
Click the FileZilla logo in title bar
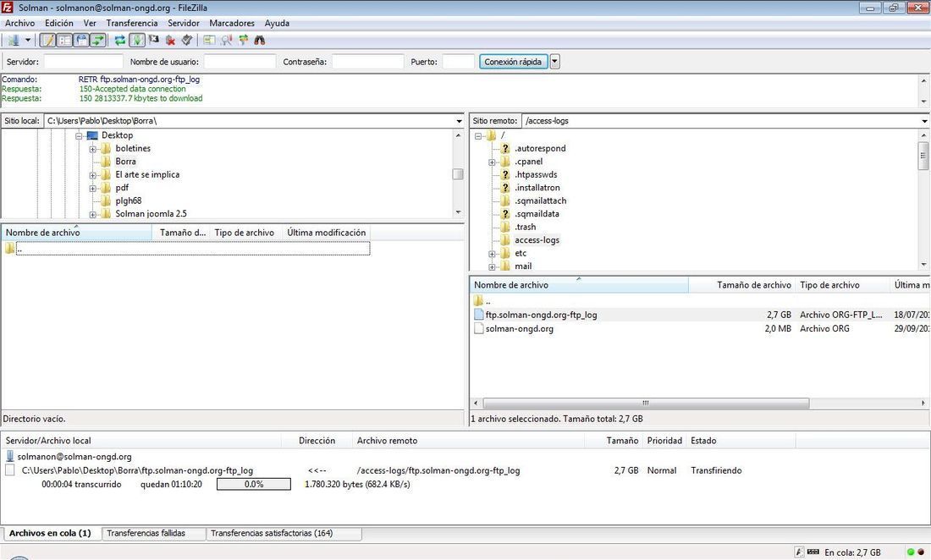8,8
